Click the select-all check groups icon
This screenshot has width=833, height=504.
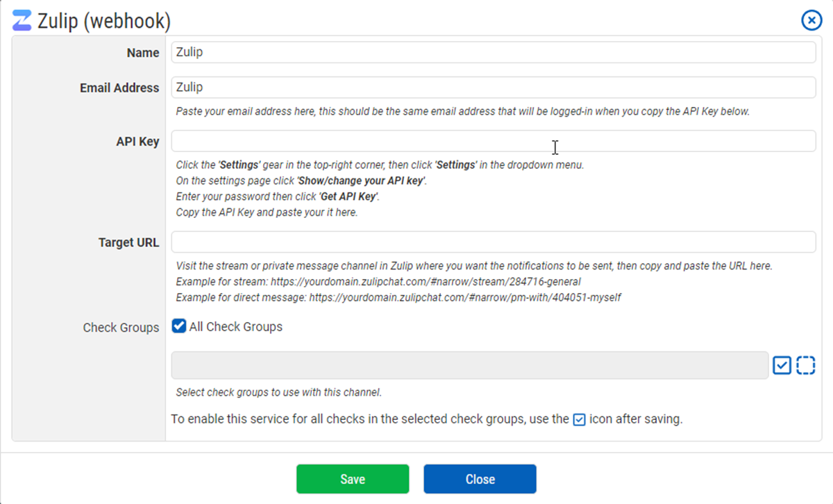(x=782, y=365)
